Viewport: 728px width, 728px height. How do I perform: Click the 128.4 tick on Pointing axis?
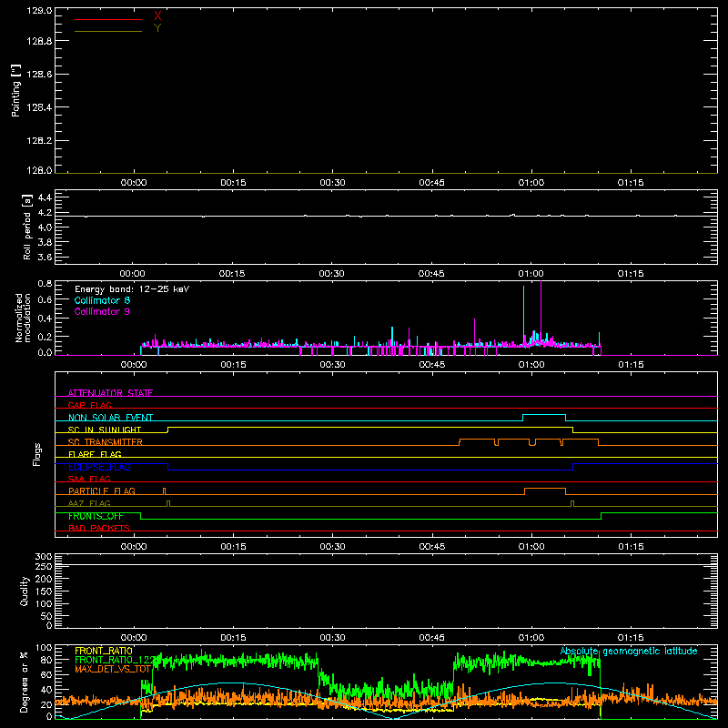(39, 107)
